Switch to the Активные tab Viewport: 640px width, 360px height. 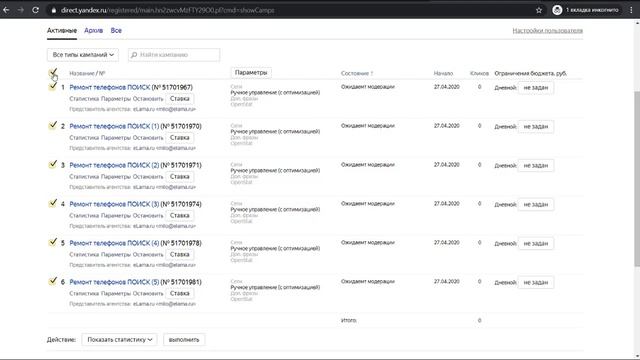[62, 31]
